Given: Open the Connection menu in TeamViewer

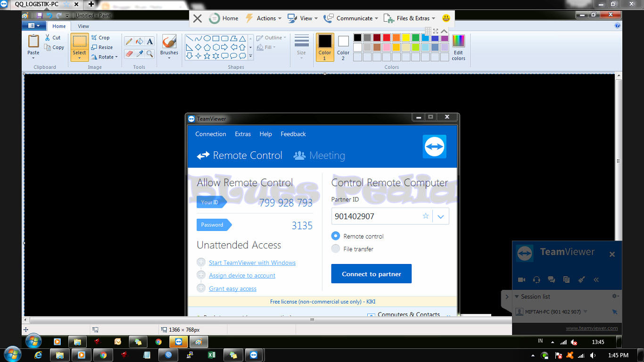Looking at the screenshot, I should (x=211, y=134).
